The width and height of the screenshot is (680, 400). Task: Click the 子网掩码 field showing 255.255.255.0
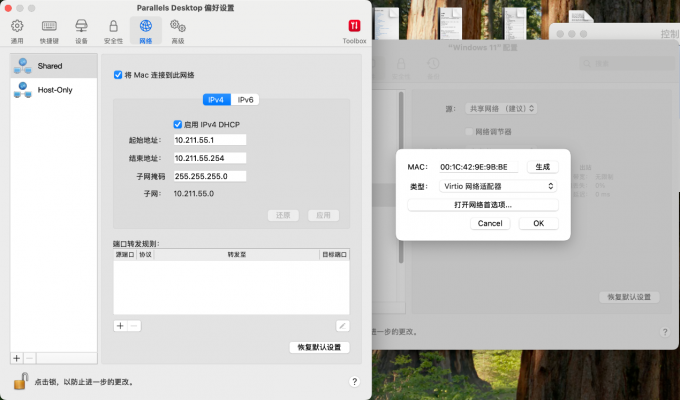coord(210,176)
